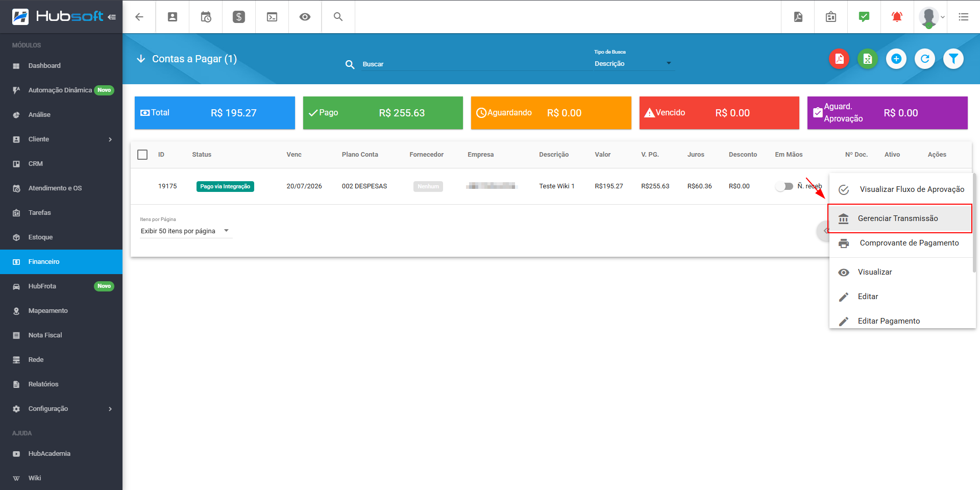Sort by the Venc column header

click(294, 155)
